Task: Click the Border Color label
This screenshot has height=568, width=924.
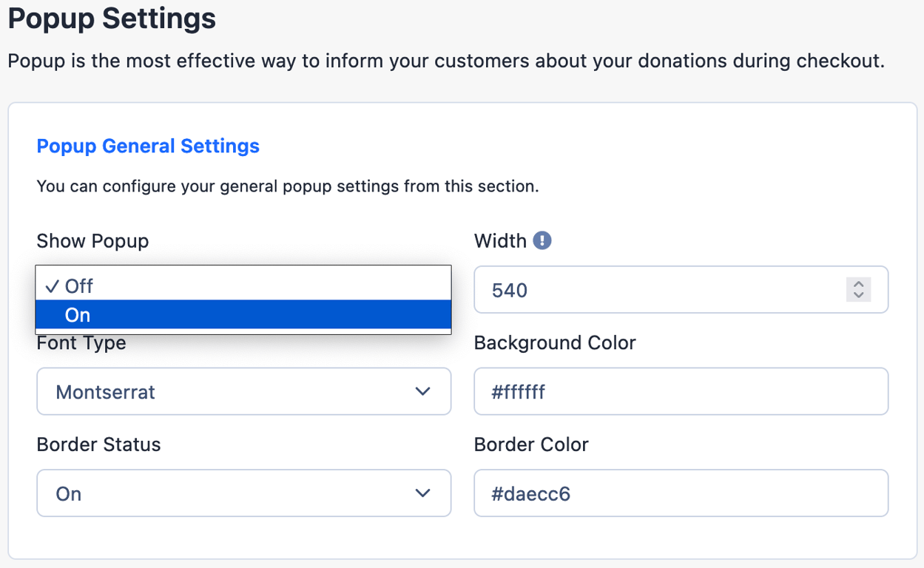Action: (531, 444)
